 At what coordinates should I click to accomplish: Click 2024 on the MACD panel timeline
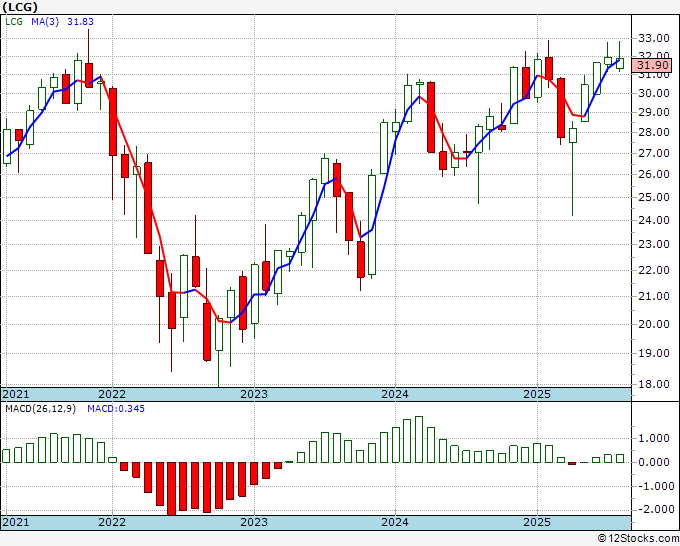[395, 522]
